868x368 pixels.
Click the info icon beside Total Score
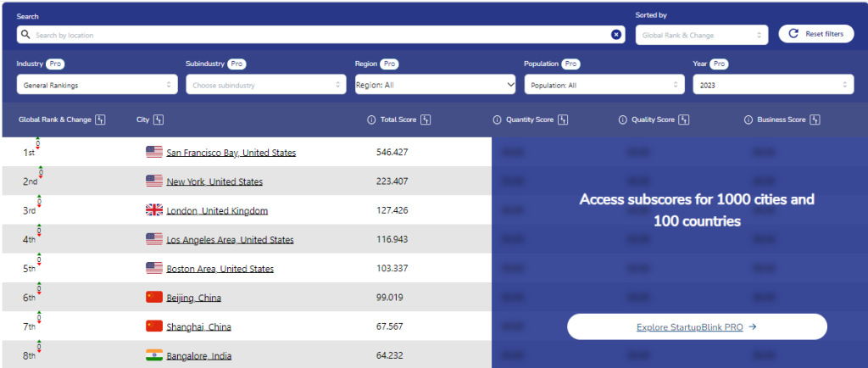(371, 120)
